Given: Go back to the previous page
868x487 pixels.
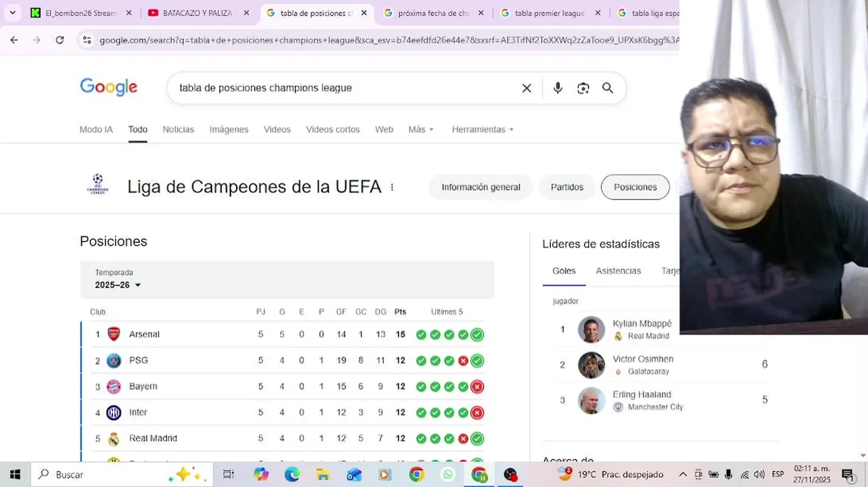Looking at the screenshot, I should point(14,40).
